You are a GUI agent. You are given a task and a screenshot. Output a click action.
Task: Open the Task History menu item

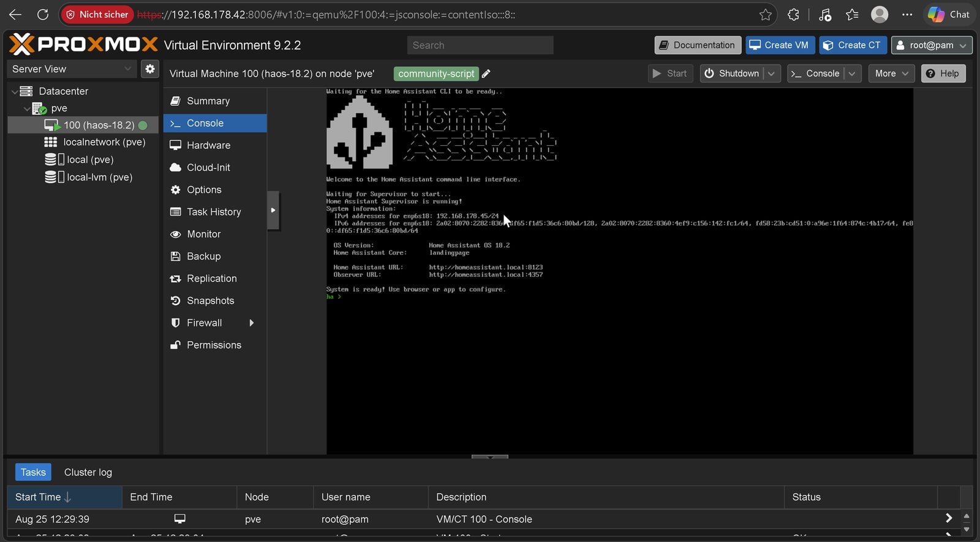pos(215,212)
